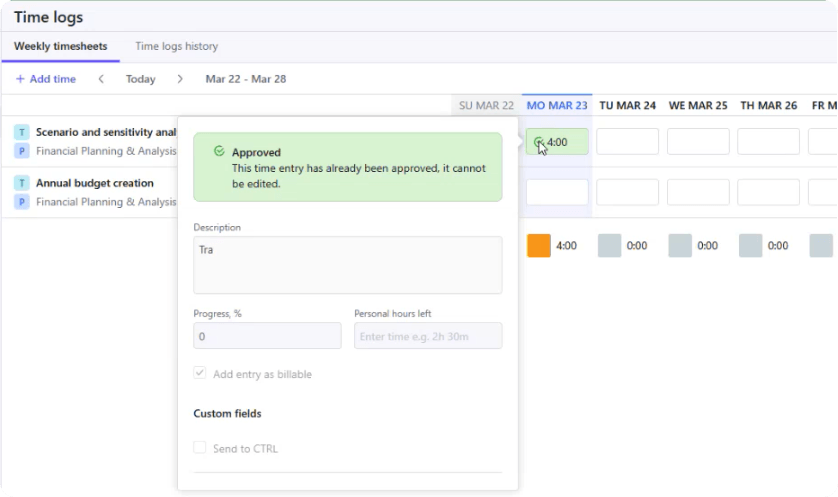Open the Annual budget creation task

click(x=95, y=183)
